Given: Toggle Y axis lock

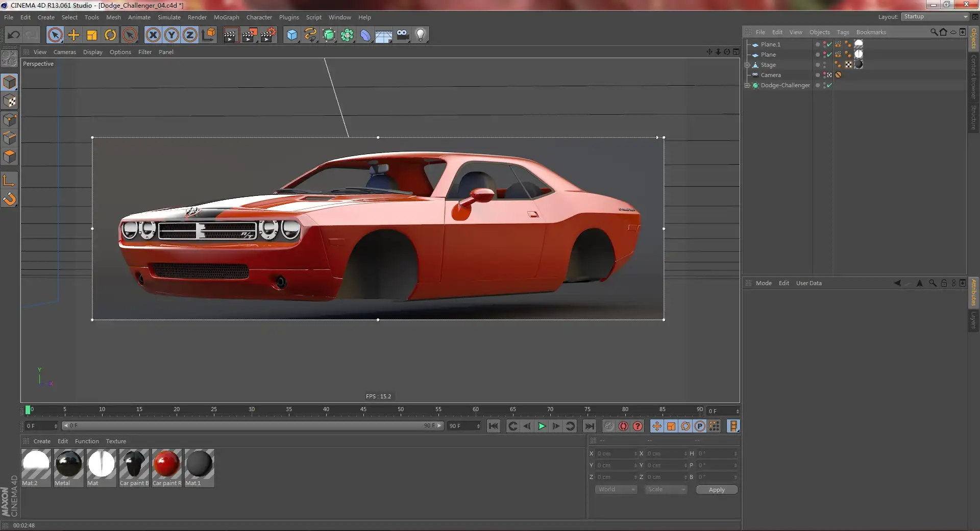Looking at the screenshot, I should [171, 35].
